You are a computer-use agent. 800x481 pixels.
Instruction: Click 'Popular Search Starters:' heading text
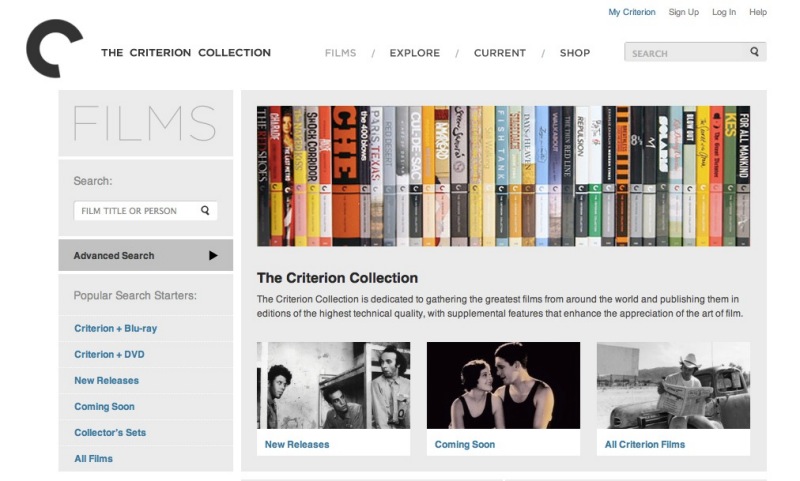pyautogui.click(x=135, y=295)
